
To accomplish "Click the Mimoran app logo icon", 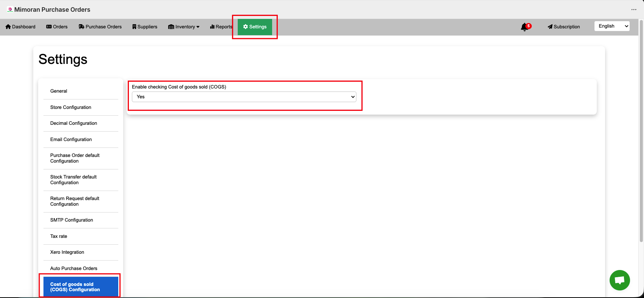I will click(10, 9).
